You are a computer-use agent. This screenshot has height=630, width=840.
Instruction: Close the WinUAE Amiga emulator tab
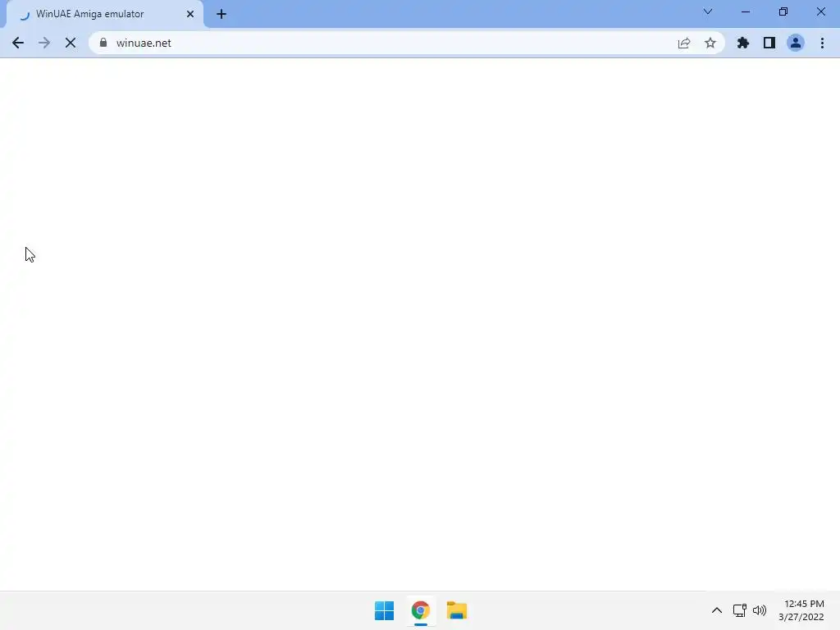click(x=190, y=15)
